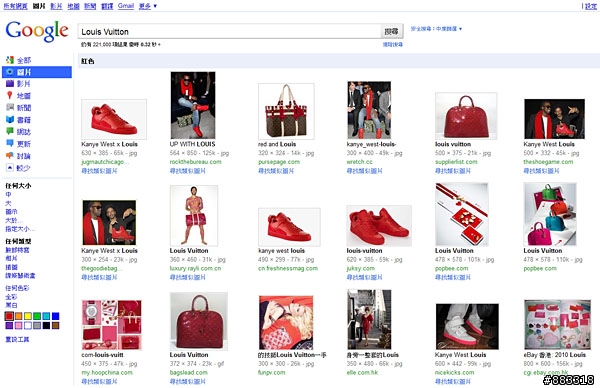This screenshot has height=388, width=600.
Task: Open the UP WITH LOUIS thumbnail
Action: click(x=193, y=105)
